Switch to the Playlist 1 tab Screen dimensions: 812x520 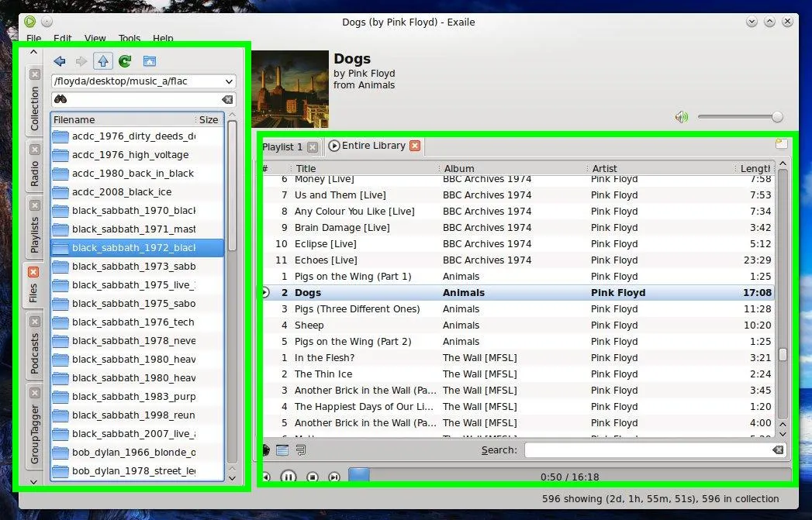pos(282,146)
